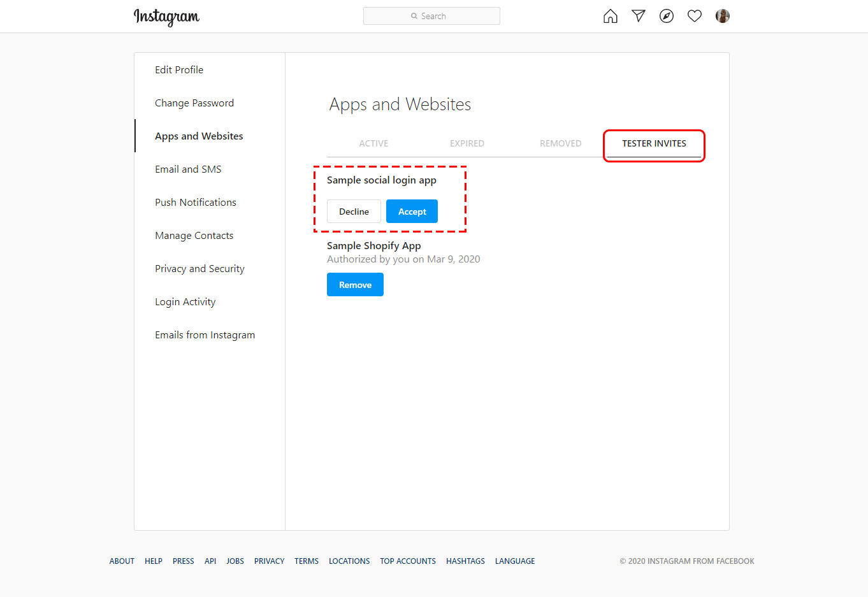Open the Terms footer link
Viewport: 868px width, 597px height.
point(307,561)
